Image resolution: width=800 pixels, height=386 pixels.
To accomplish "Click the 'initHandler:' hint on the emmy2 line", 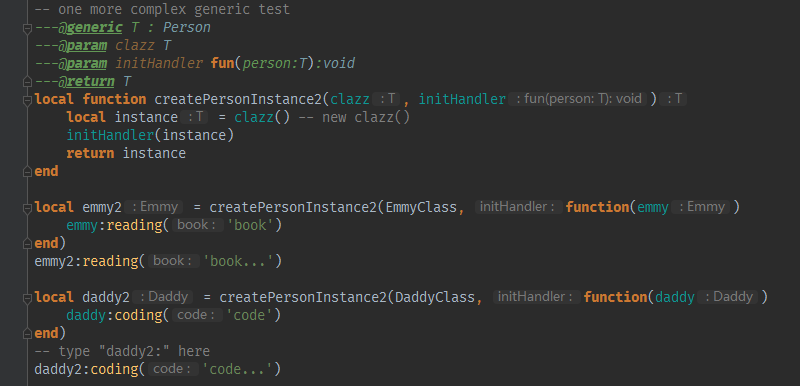I will pyautogui.click(x=518, y=207).
